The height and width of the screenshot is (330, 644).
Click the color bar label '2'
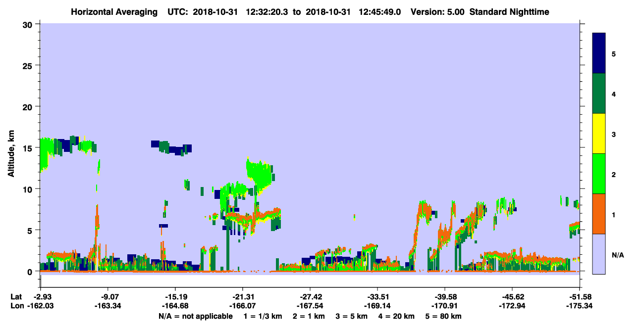click(x=614, y=174)
